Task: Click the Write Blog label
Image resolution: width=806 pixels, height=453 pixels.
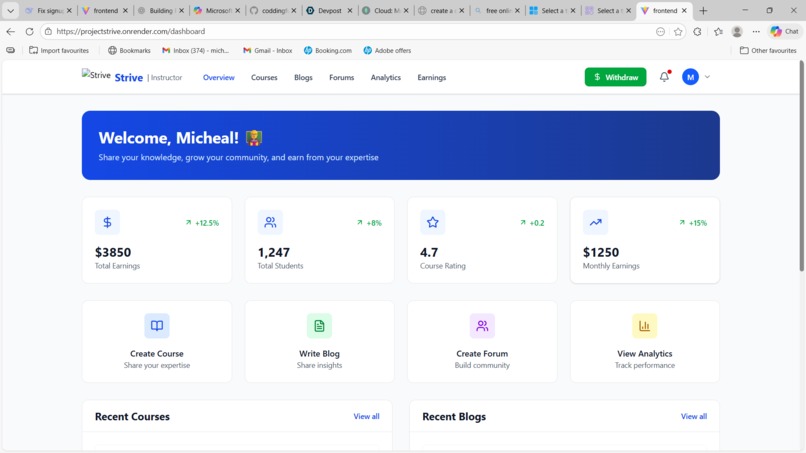Action: tap(319, 354)
